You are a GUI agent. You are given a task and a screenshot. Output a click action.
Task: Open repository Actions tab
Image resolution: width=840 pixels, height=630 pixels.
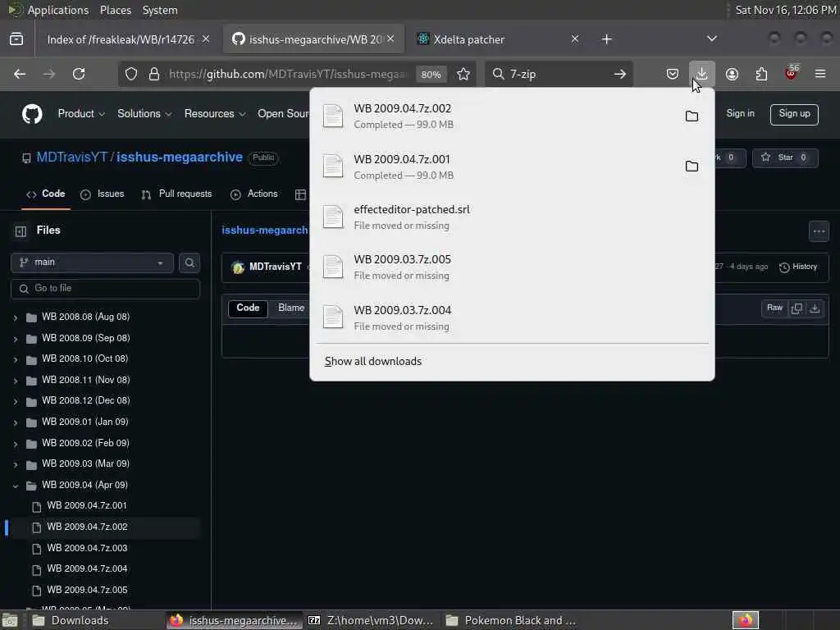click(x=254, y=194)
